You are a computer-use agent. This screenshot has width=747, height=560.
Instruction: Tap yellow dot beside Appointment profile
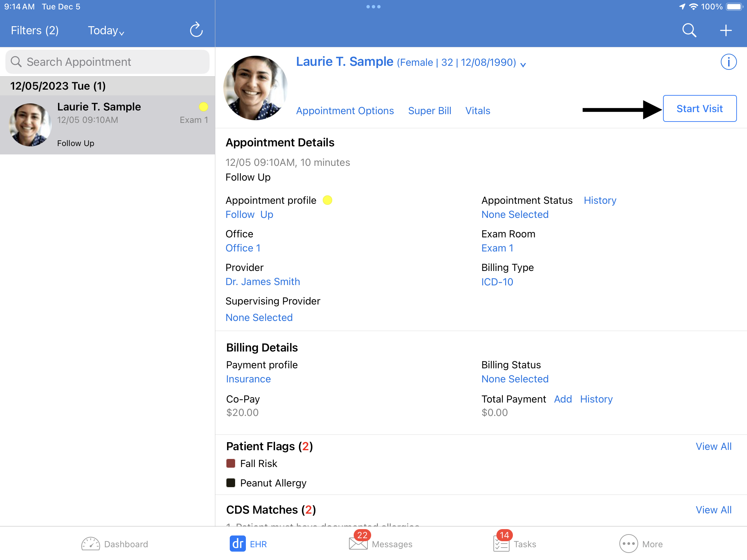pos(327,200)
